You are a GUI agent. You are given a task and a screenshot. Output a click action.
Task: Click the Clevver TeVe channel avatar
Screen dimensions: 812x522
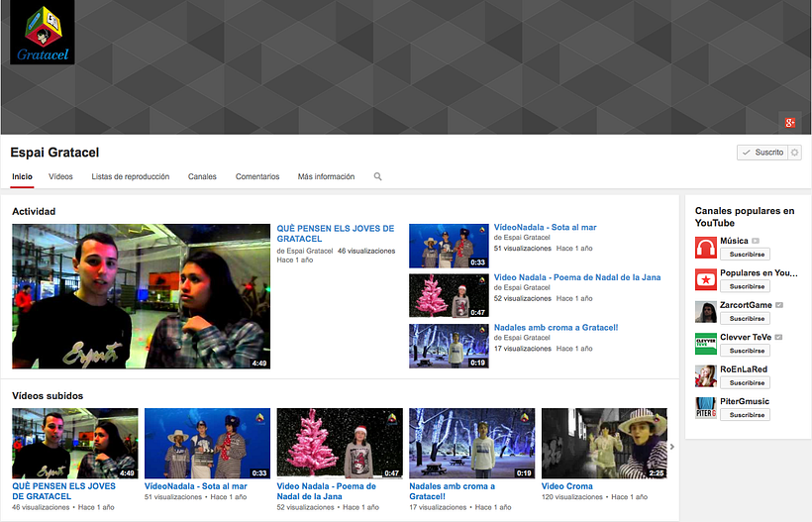click(705, 343)
